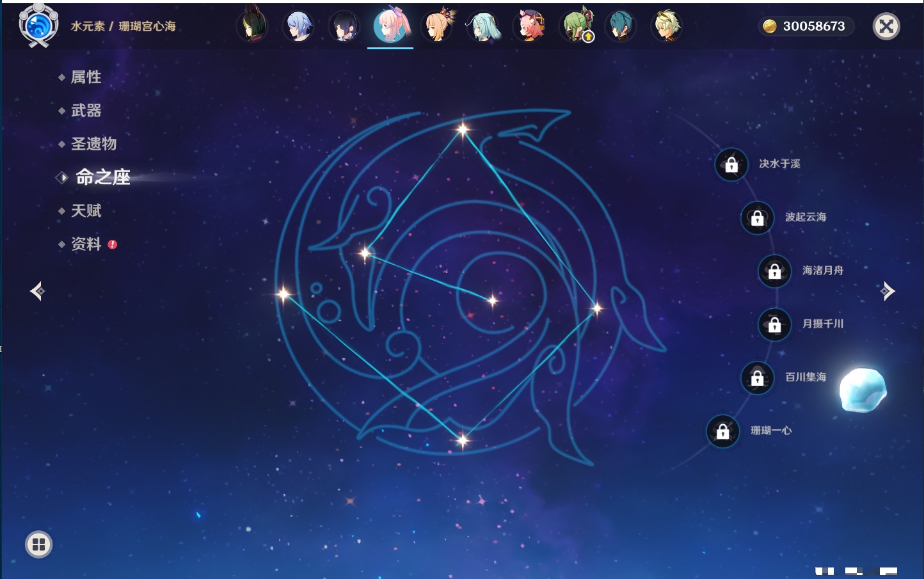This screenshot has width=924, height=579.
Task: Open the 天赋 talents menu
Action: pos(86,210)
